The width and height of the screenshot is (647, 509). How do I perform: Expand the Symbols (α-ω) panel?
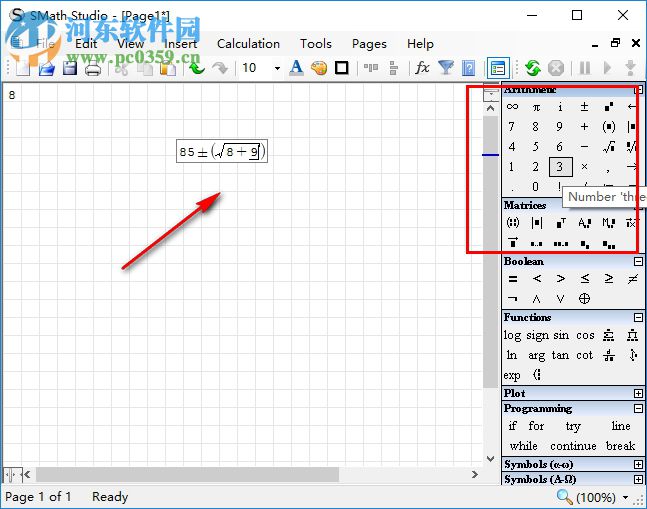tap(638, 464)
